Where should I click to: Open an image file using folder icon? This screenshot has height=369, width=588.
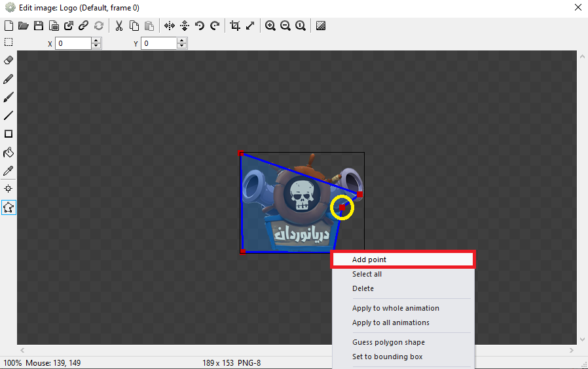(24, 26)
